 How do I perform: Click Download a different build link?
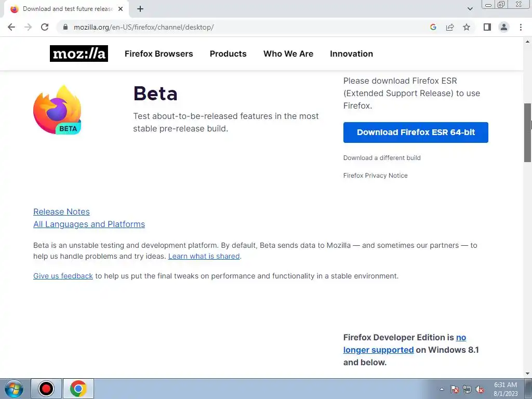pos(382,158)
